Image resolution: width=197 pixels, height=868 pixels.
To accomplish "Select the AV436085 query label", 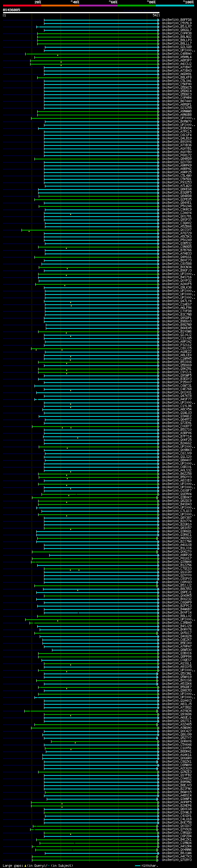I will point(11,10).
